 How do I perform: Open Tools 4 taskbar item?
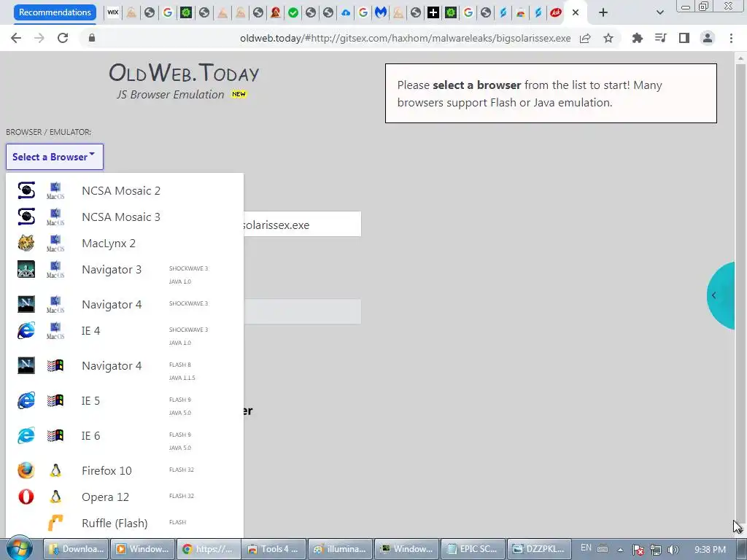point(274,549)
